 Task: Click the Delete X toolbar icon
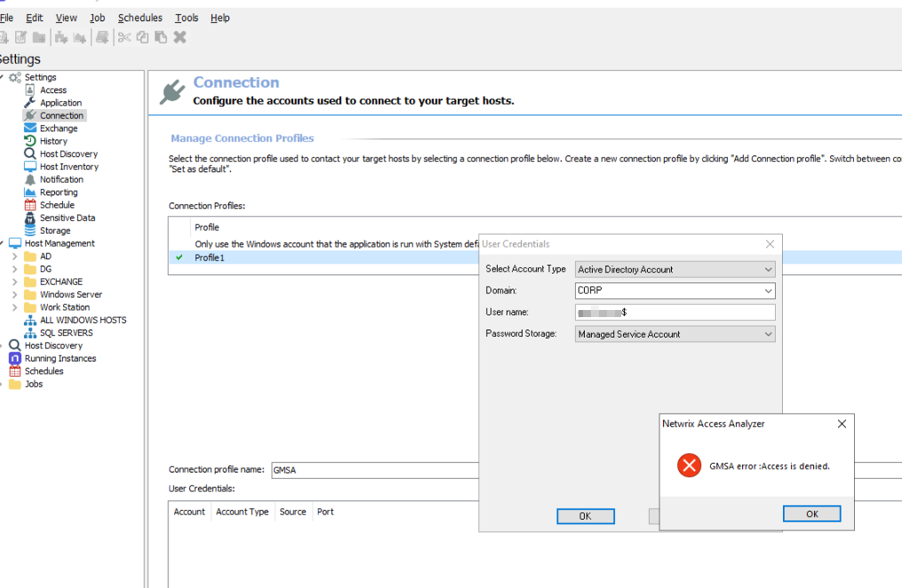pyautogui.click(x=180, y=37)
